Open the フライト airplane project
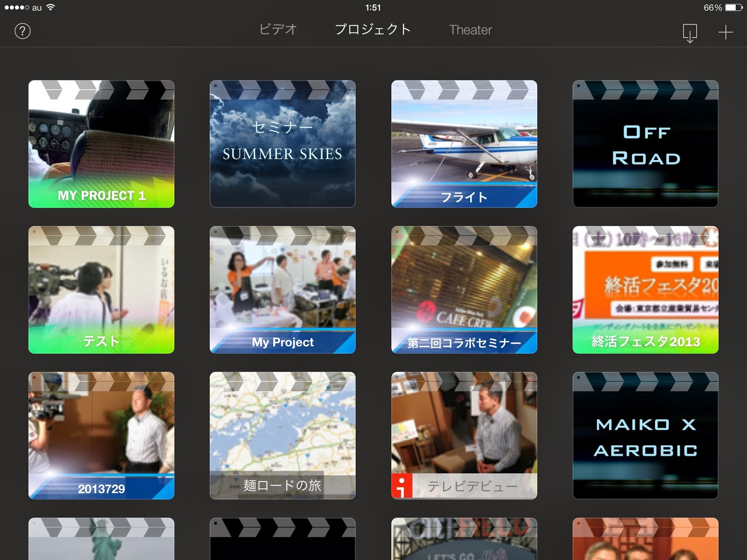The height and width of the screenshot is (560, 747). (x=464, y=144)
